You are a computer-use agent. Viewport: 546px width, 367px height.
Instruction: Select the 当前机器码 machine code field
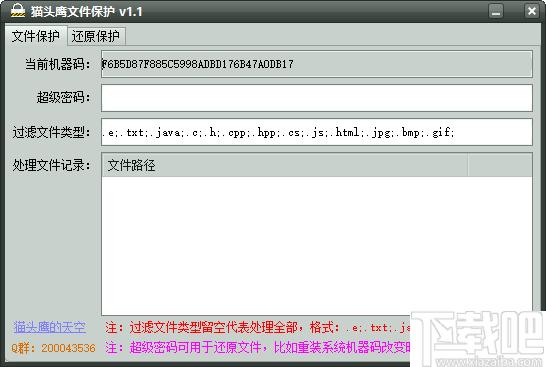click(317, 64)
